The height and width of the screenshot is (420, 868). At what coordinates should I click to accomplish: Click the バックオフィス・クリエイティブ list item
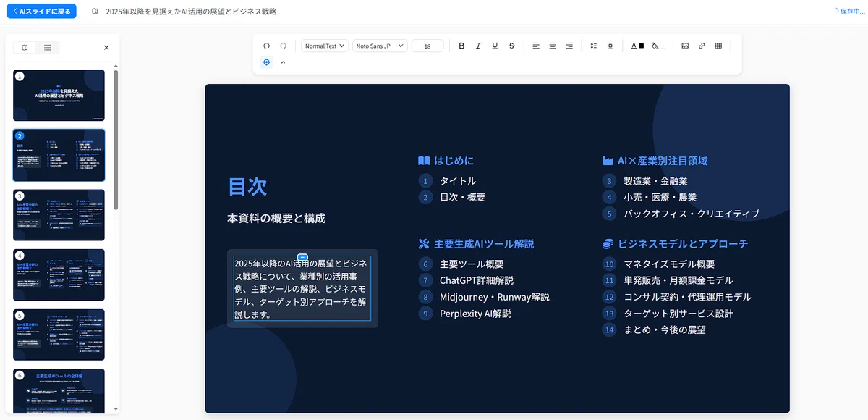click(692, 214)
